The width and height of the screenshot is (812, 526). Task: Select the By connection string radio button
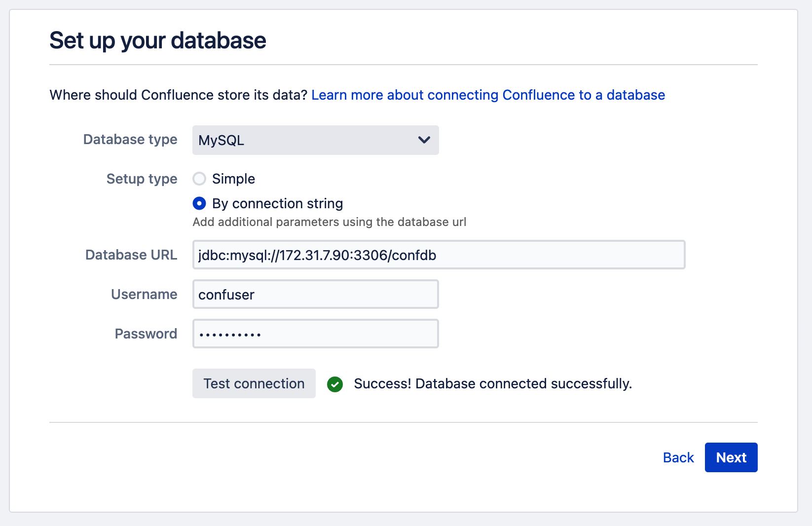(199, 203)
